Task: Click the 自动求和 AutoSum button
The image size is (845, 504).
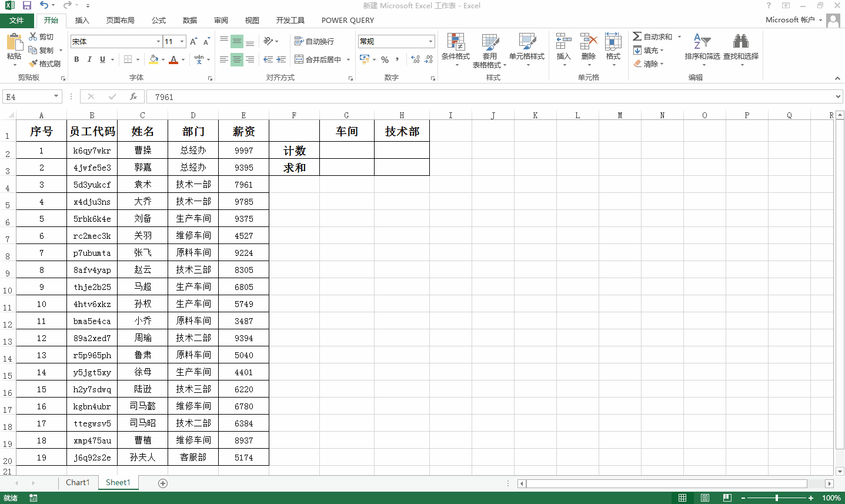Action: 653,36
